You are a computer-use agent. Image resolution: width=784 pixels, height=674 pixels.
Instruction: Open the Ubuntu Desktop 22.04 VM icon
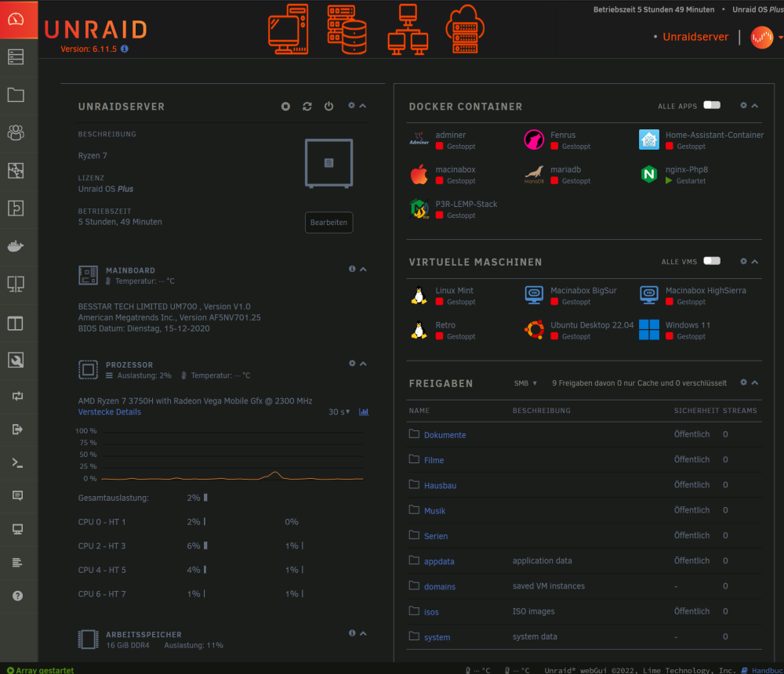534,329
